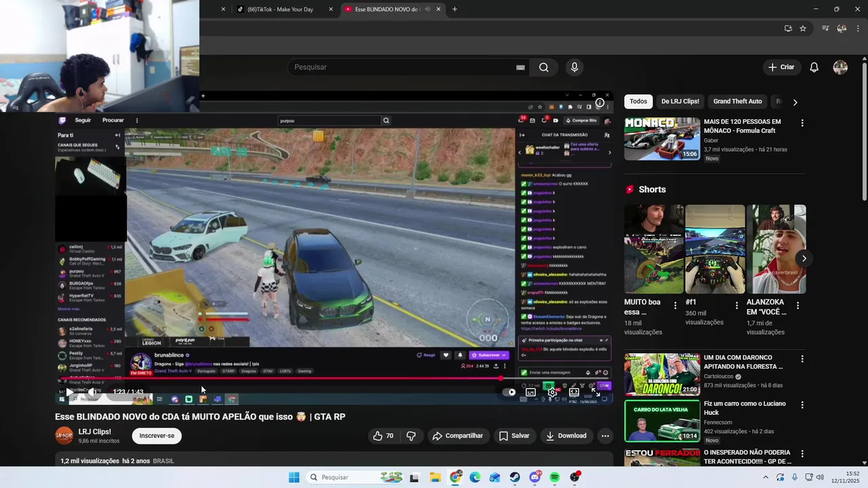Enter fullscreen from the player controls

[x=597, y=392]
